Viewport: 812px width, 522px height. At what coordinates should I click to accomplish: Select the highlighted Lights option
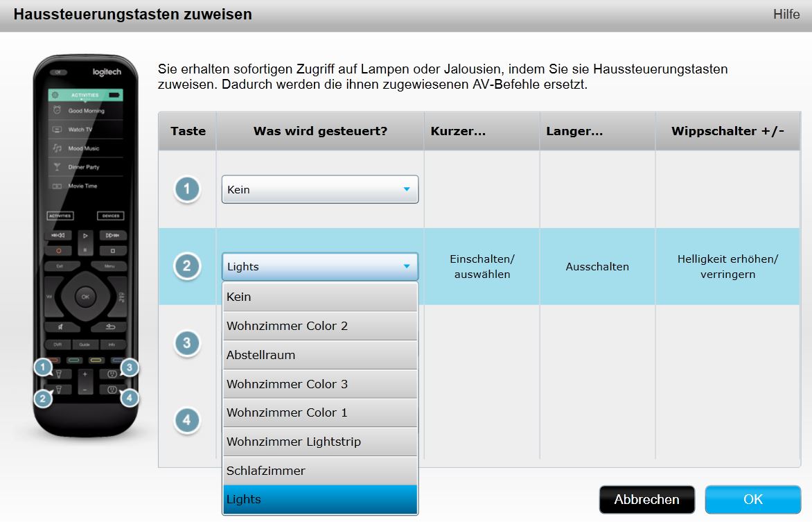coord(320,499)
